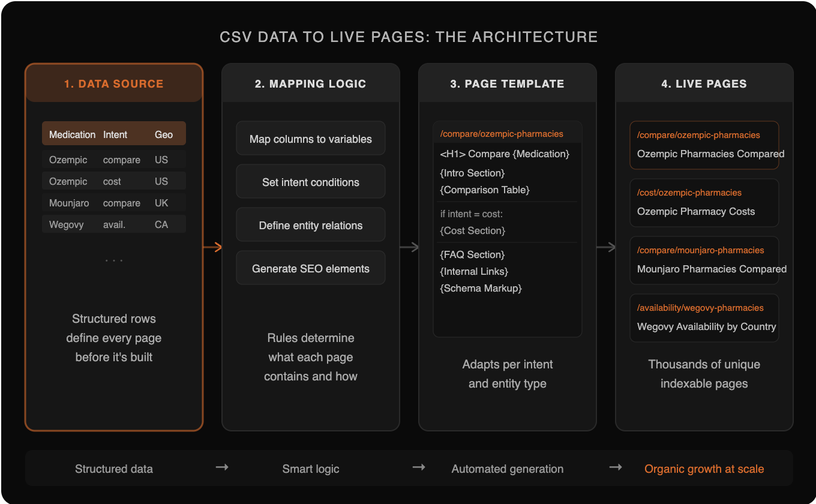816x504 pixels.
Task: Click the '<H1> Compare {Medication}' line
Action: click(505, 154)
